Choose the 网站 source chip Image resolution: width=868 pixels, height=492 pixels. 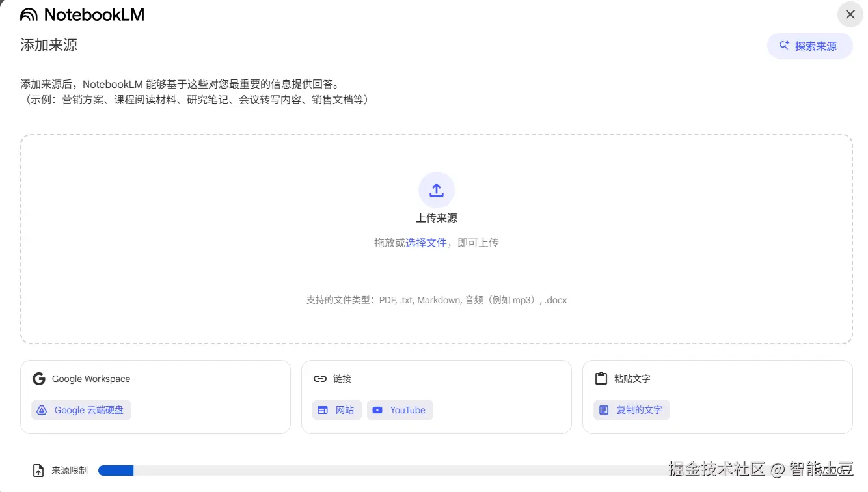(x=337, y=410)
